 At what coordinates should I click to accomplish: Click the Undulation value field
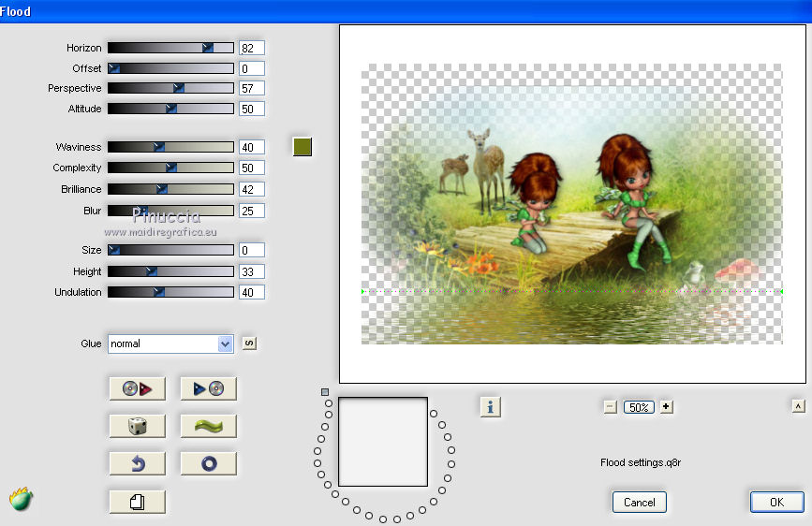tap(252, 293)
